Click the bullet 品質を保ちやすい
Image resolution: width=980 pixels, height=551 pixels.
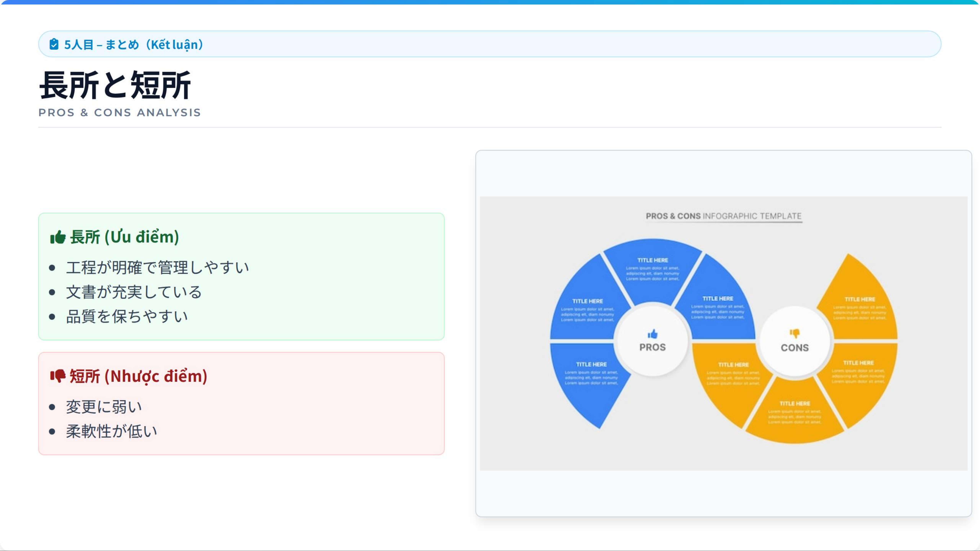pos(127,316)
